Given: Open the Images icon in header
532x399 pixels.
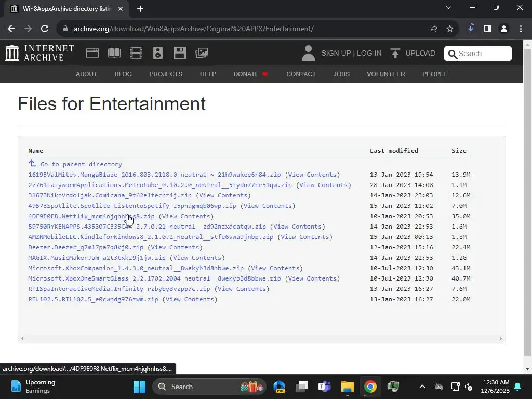Looking at the screenshot, I should pyautogui.click(x=202, y=53).
